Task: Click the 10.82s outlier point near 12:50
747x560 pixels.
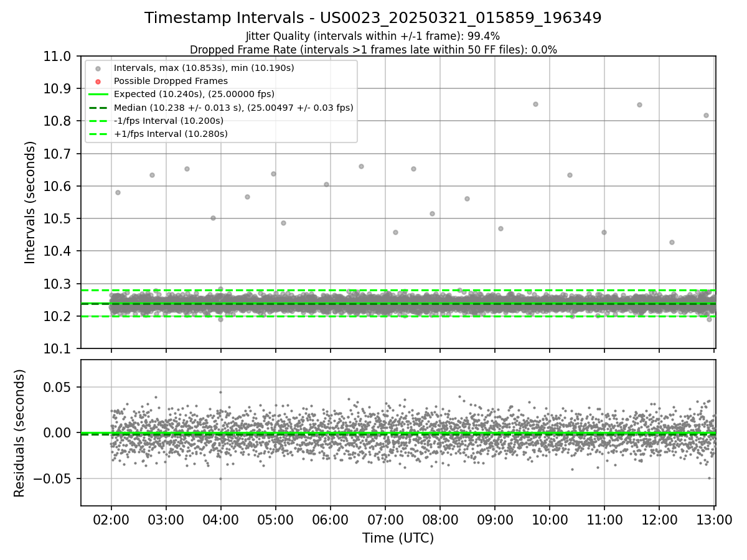Action: [x=706, y=115]
